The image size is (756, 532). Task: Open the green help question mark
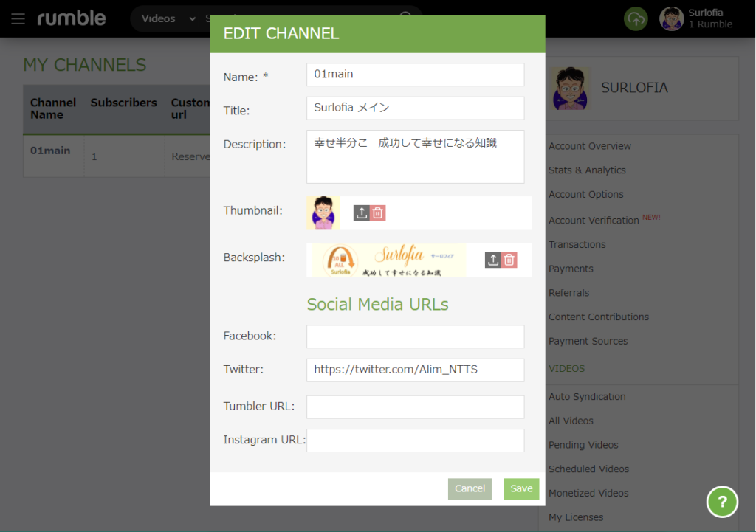[722, 502]
